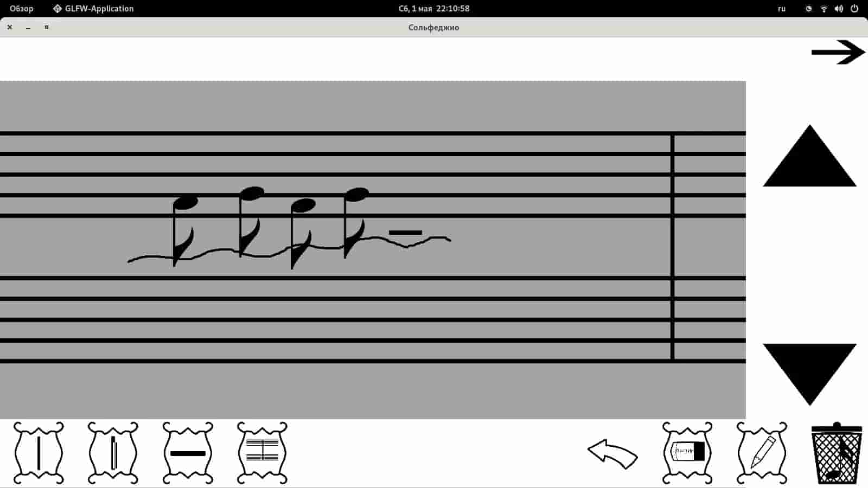This screenshot has width=868, height=488.
Task: Click the trash bin to clear notes
Action: click(837, 453)
